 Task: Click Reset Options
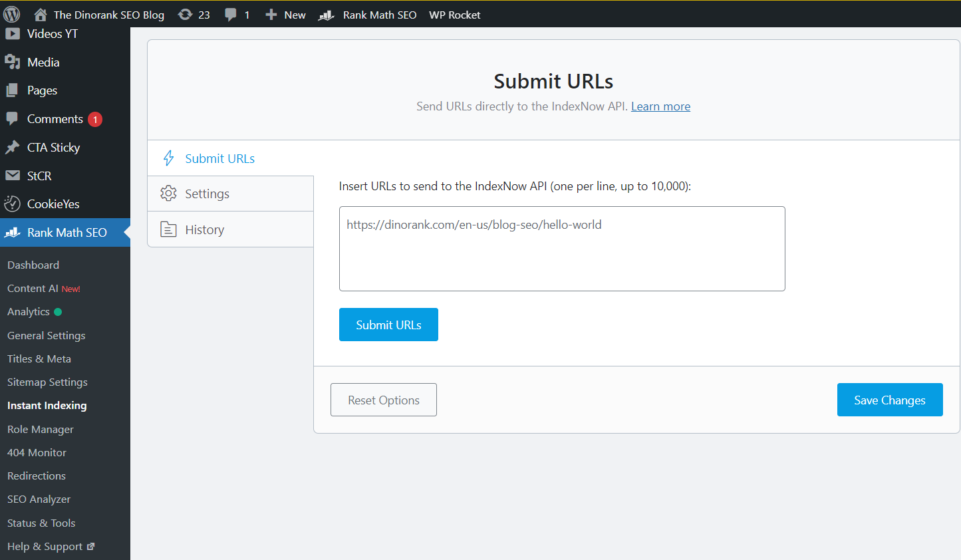pos(383,399)
